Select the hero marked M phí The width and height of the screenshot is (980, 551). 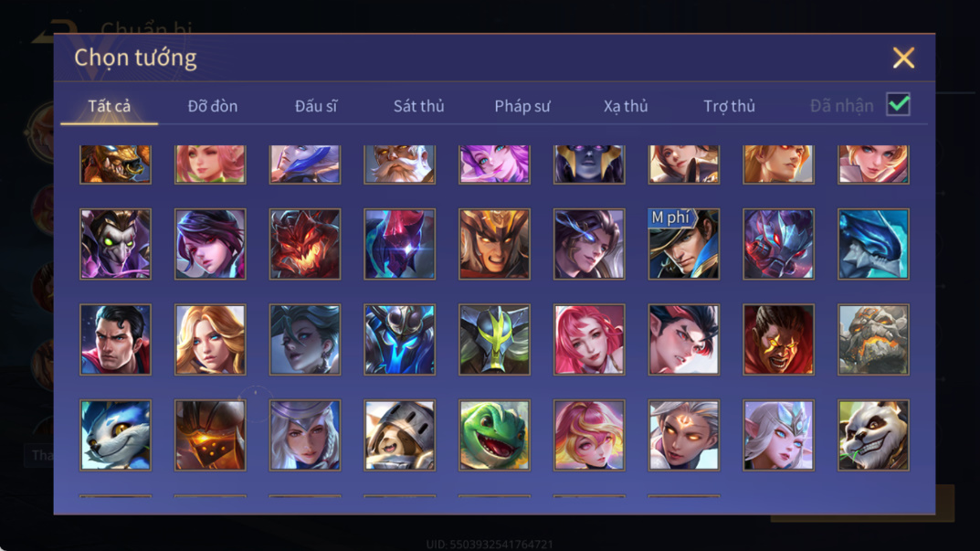point(684,244)
